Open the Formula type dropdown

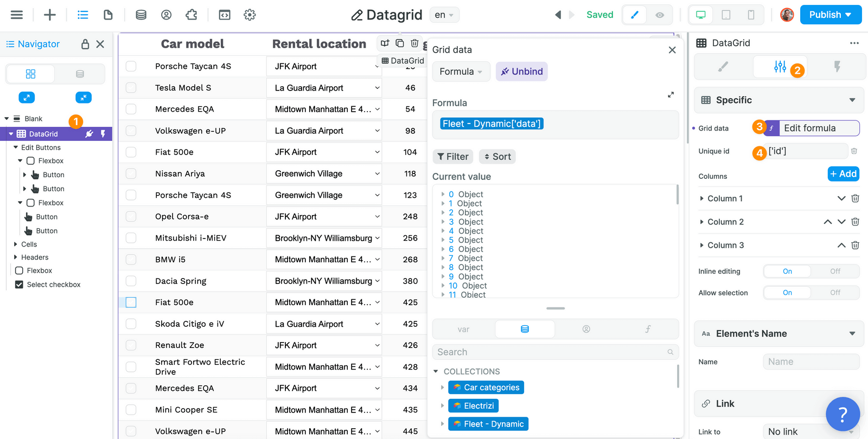tap(461, 72)
